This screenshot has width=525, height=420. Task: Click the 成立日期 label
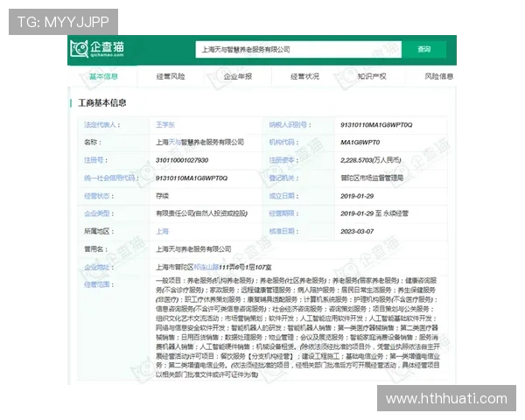point(283,196)
